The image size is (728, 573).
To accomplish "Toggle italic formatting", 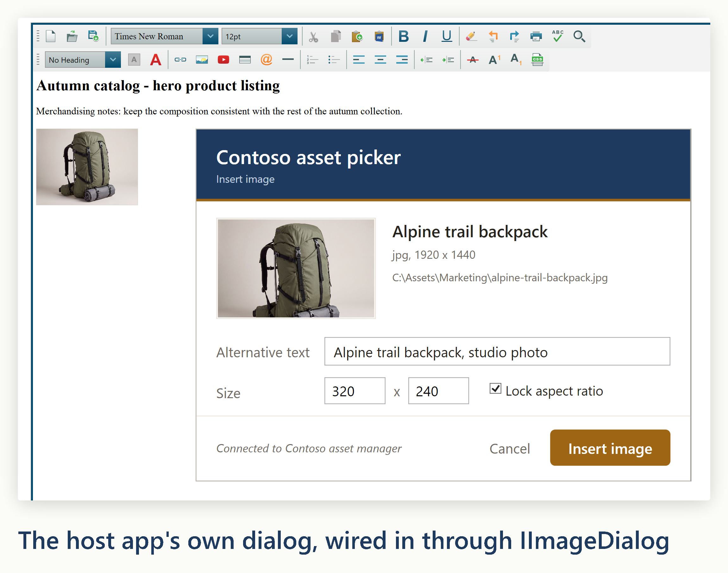I will click(x=425, y=36).
